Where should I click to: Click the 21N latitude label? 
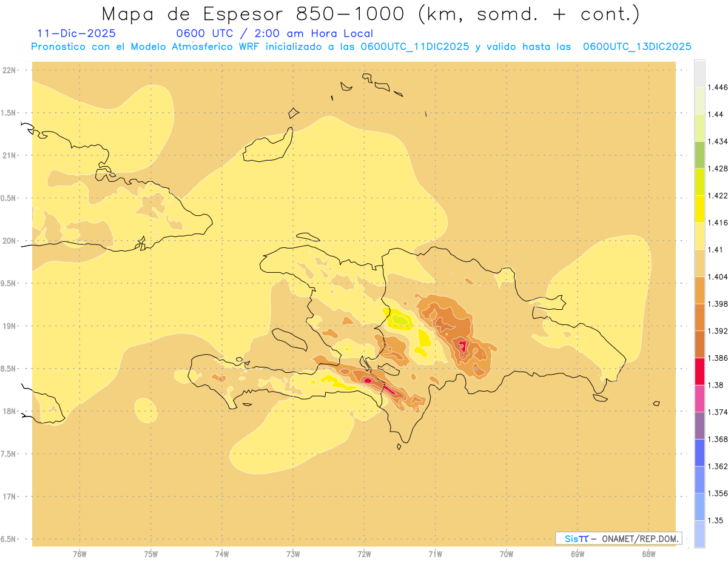coord(10,155)
